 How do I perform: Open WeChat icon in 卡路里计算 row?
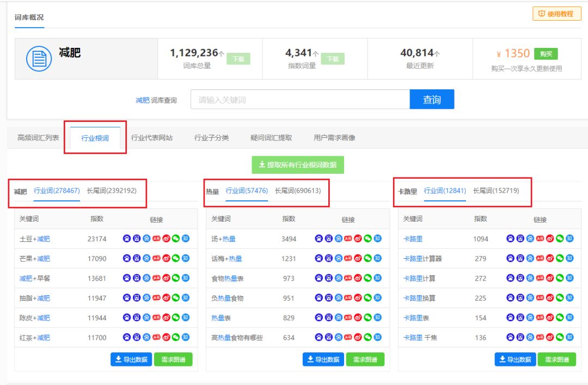(x=560, y=278)
